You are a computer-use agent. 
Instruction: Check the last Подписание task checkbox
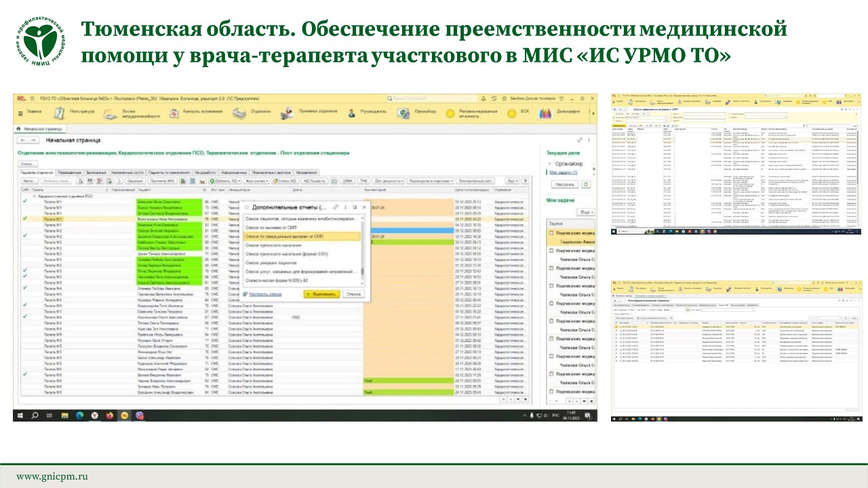(x=551, y=392)
